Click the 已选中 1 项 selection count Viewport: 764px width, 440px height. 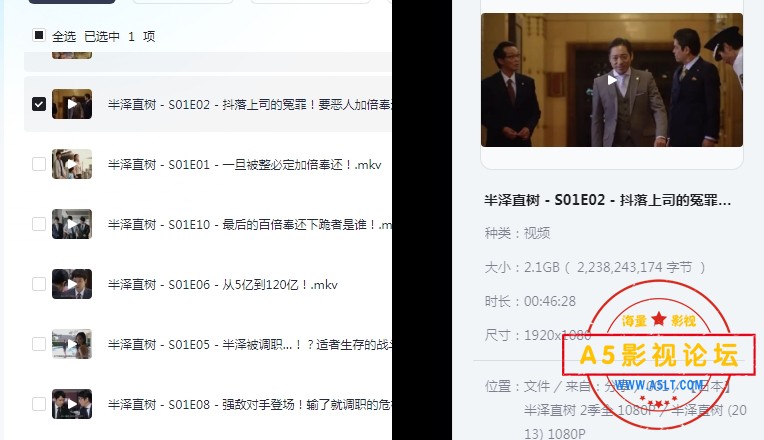pos(120,36)
